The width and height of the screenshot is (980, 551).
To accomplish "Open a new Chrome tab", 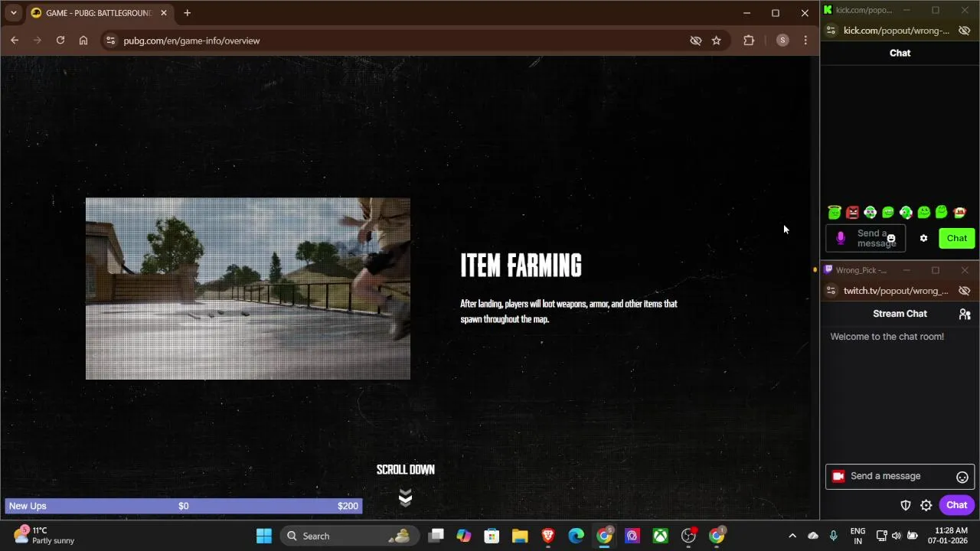I will pyautogui.click(x=187, y=13).
